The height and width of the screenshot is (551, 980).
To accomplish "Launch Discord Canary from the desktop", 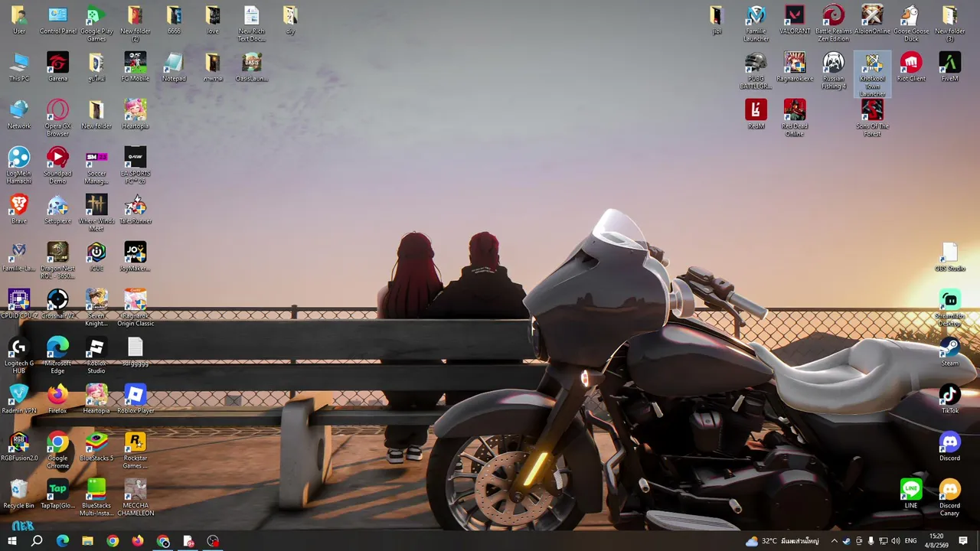I will pyautogui.click(x=949, y=497).
